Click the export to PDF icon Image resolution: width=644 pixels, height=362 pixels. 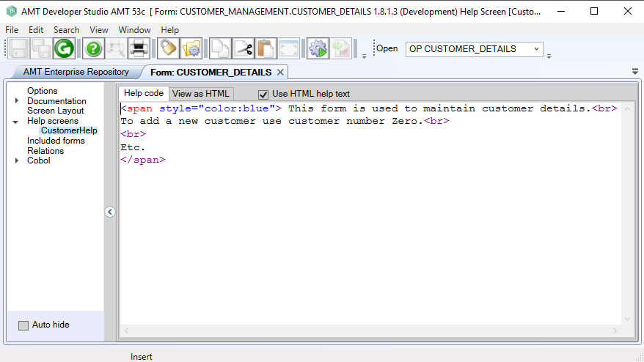coord(341,49)
